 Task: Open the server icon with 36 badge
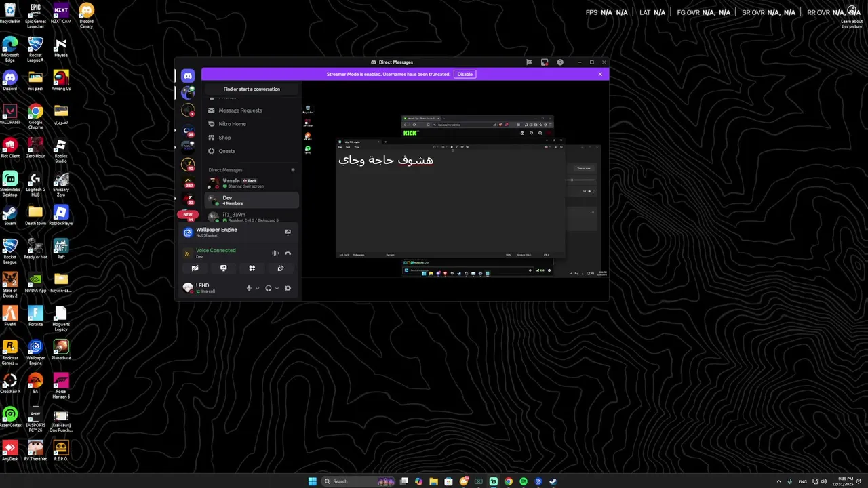coord(188,130)
